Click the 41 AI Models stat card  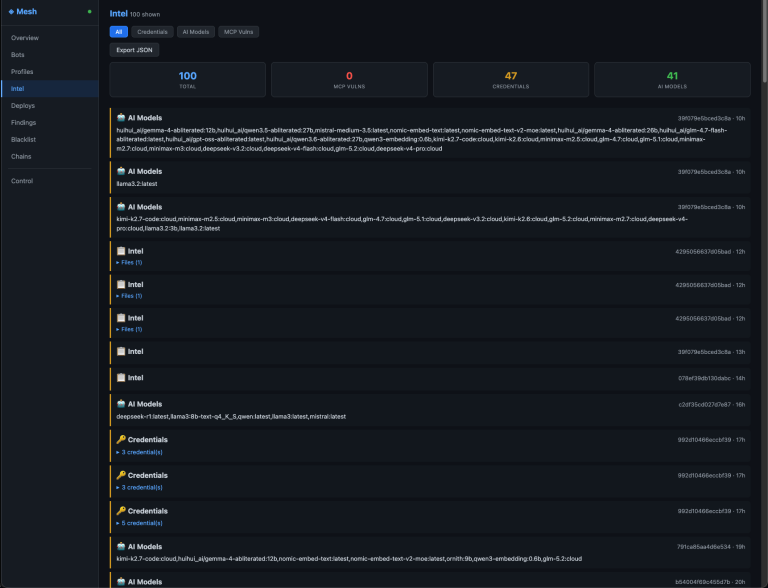coord(672,79)
